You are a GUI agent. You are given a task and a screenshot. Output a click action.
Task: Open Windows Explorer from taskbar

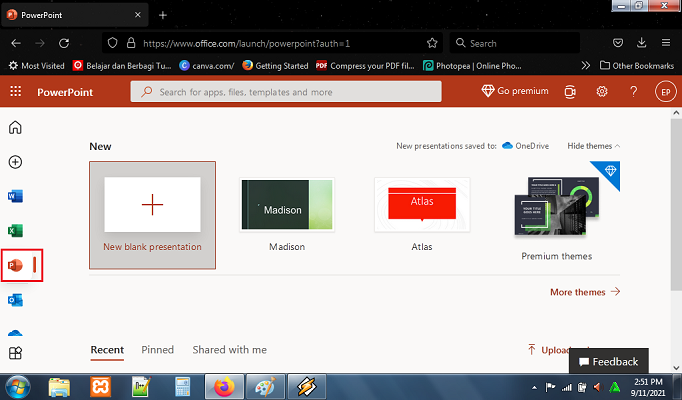59,387
